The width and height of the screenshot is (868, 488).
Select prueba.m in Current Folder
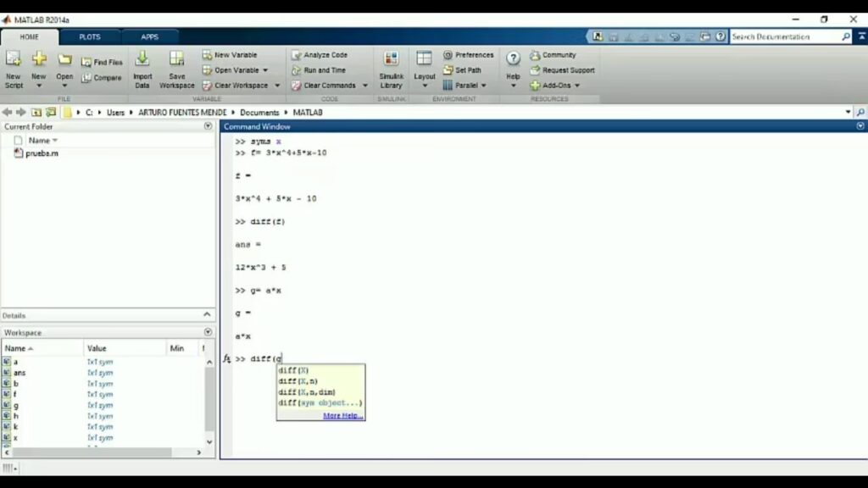(42, 153)
